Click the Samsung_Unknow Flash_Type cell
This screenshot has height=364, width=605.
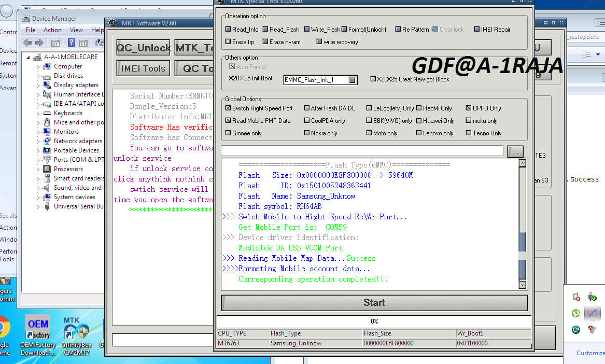pyautogui.click(x=316, y=343)
